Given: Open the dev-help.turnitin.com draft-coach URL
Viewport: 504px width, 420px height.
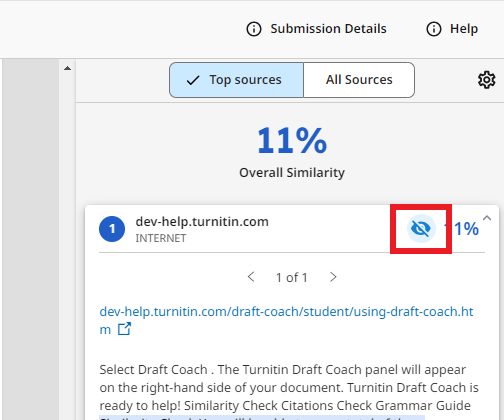Looking at the screenshot, I should point(286,320).
